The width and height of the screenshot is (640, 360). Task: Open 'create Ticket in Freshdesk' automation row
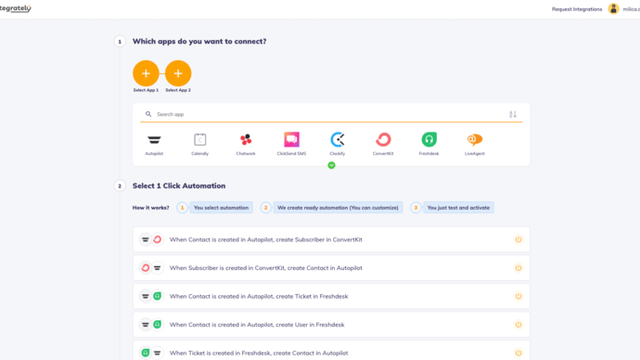331,296
